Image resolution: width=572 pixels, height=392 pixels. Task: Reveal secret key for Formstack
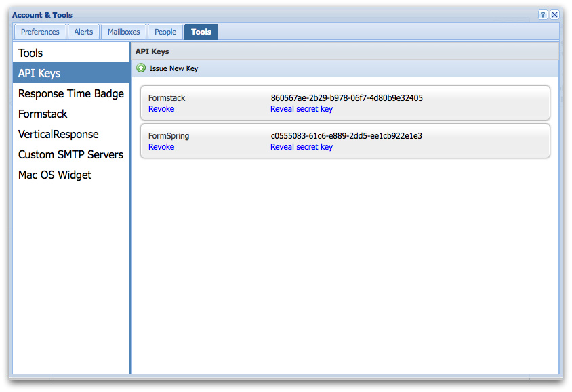[x=302, y=109]
